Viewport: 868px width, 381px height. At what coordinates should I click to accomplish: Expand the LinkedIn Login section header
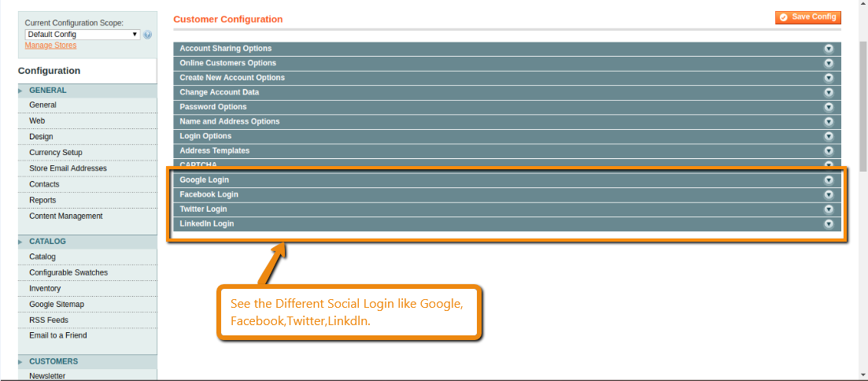coord(507,224)
